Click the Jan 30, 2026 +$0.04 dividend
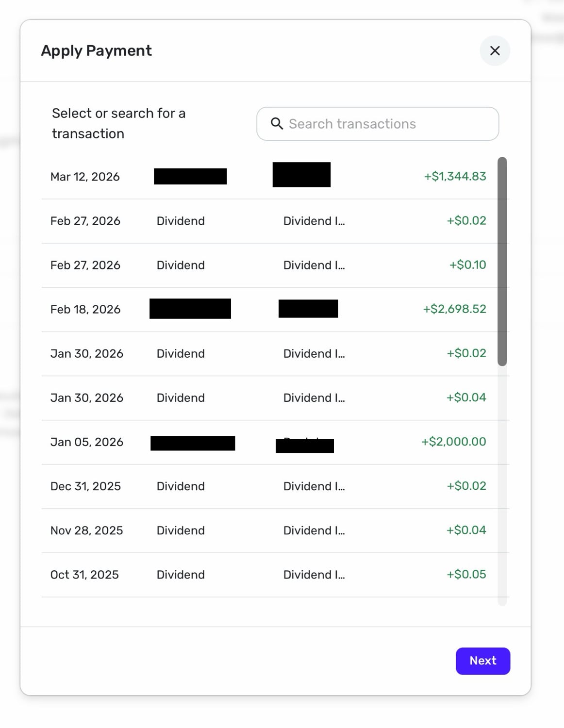The image size is (564, 728). point(466,397)
